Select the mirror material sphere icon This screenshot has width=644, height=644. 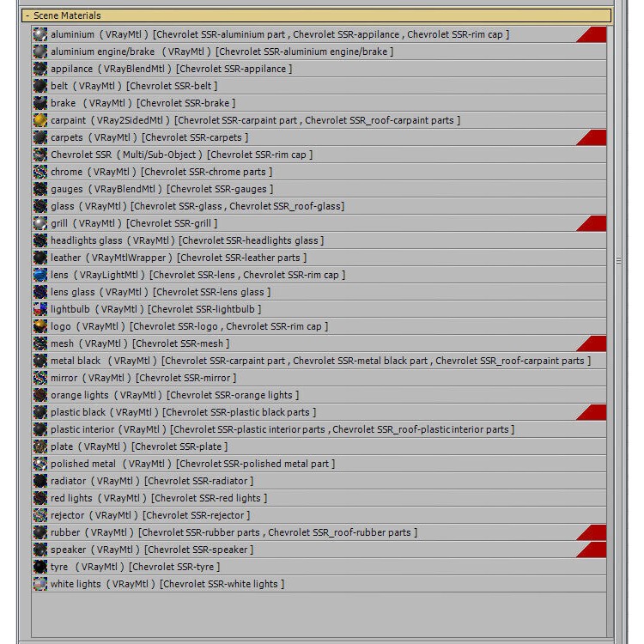(40, 378)
